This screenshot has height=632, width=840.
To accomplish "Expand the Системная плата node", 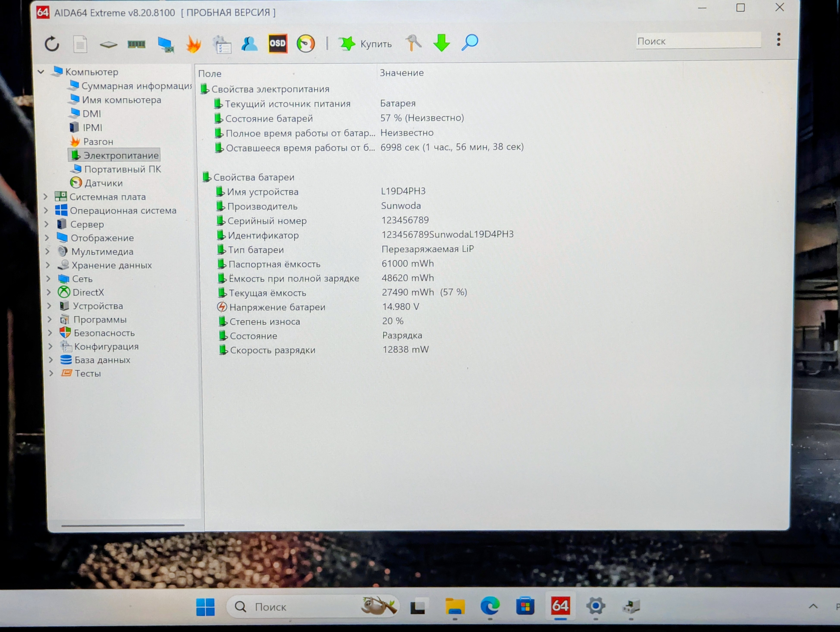I will (x=46, y=197).
